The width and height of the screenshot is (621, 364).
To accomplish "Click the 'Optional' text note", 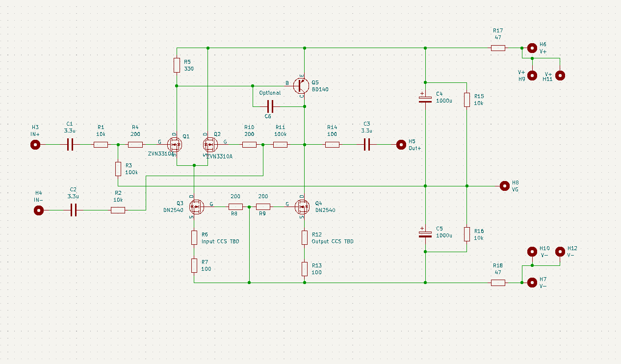I will coord(270,93).
